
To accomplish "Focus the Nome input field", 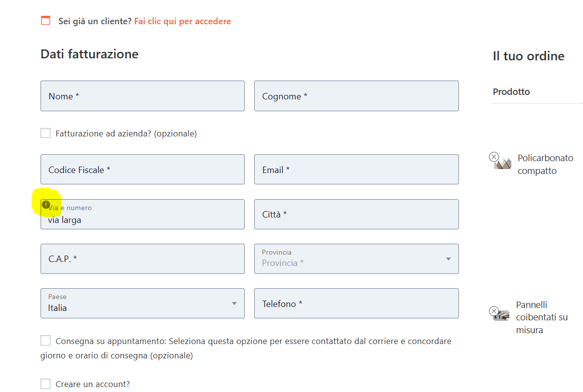I will click(x=142, y=96).
